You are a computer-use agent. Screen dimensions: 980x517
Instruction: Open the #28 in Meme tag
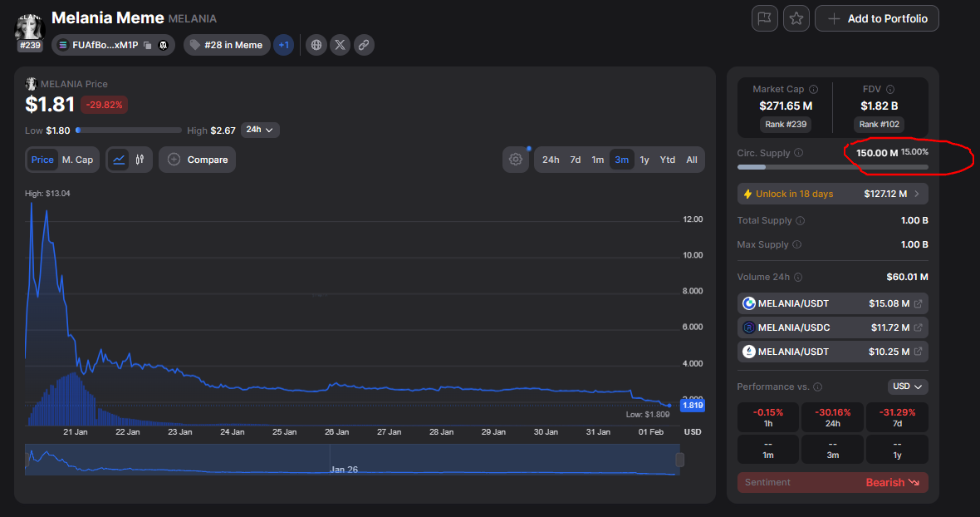coord(227,45)
